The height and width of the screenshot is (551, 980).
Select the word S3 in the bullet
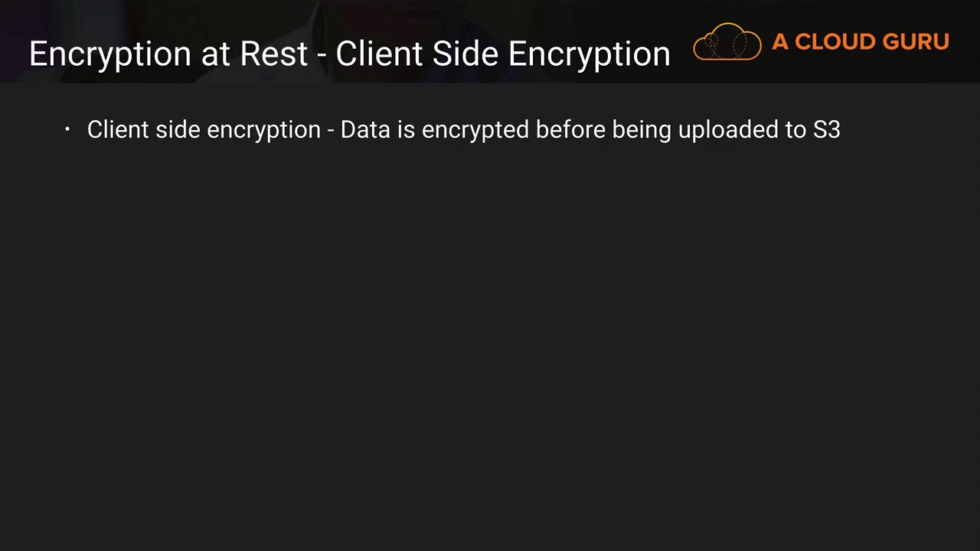click(827, 129)
